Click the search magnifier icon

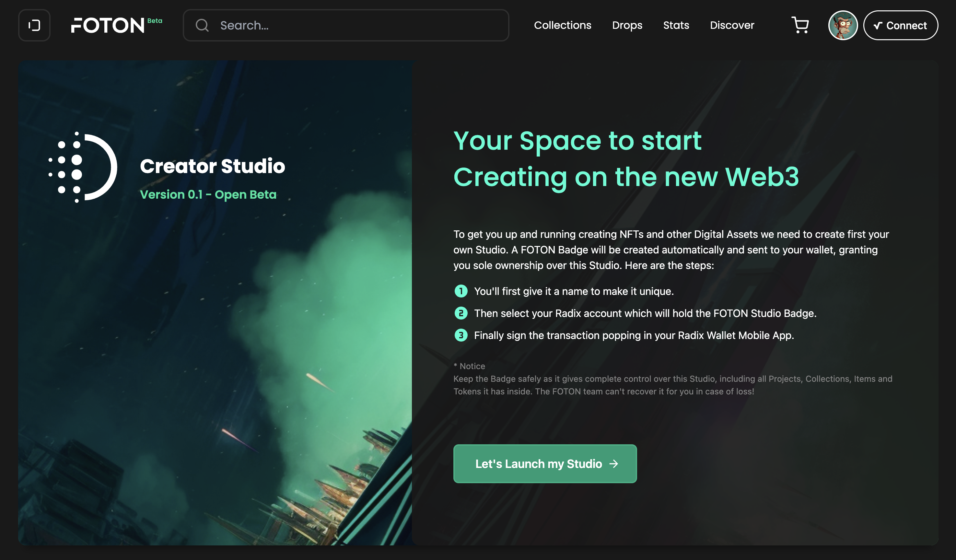tap(202, 25)
